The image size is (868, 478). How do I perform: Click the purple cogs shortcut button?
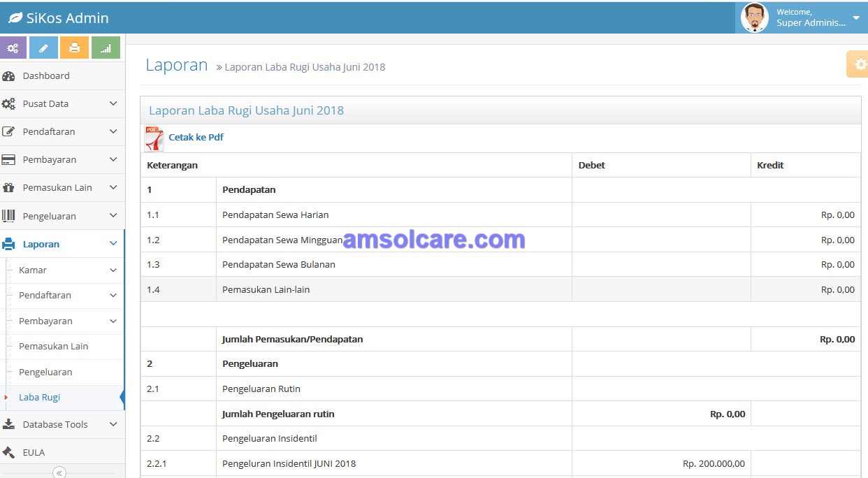13,48
